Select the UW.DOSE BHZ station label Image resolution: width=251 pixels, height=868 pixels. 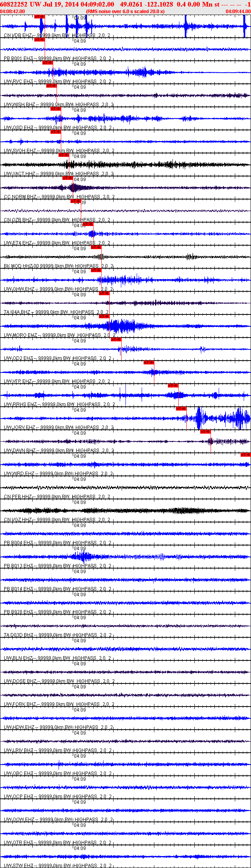(x=20, y=681)
